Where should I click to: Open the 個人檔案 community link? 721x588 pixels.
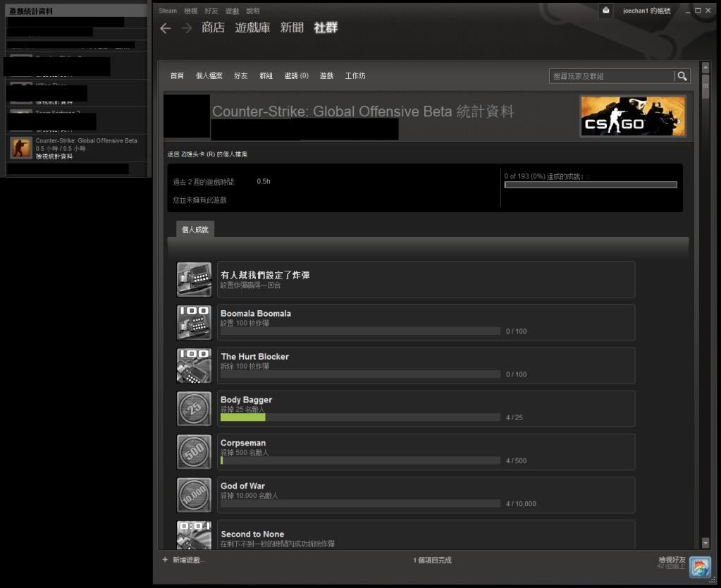pos(209,75)
